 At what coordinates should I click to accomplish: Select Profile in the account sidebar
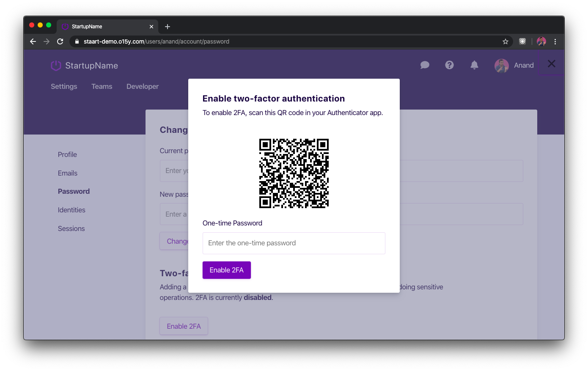coord(67,154)
